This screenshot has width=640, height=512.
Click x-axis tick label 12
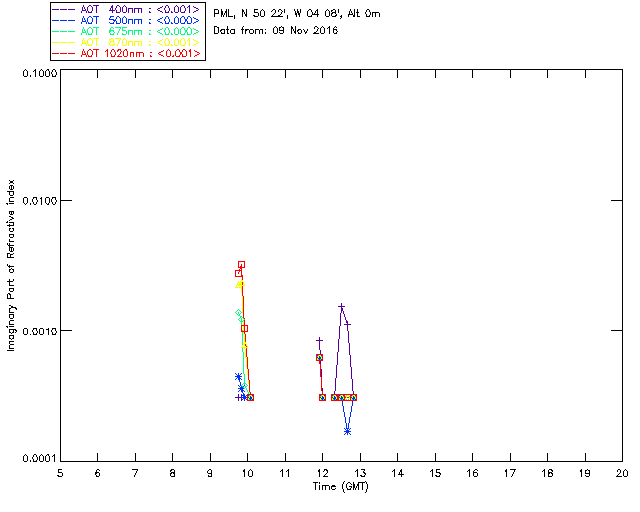pyautogui.click(x=322, y=474)
